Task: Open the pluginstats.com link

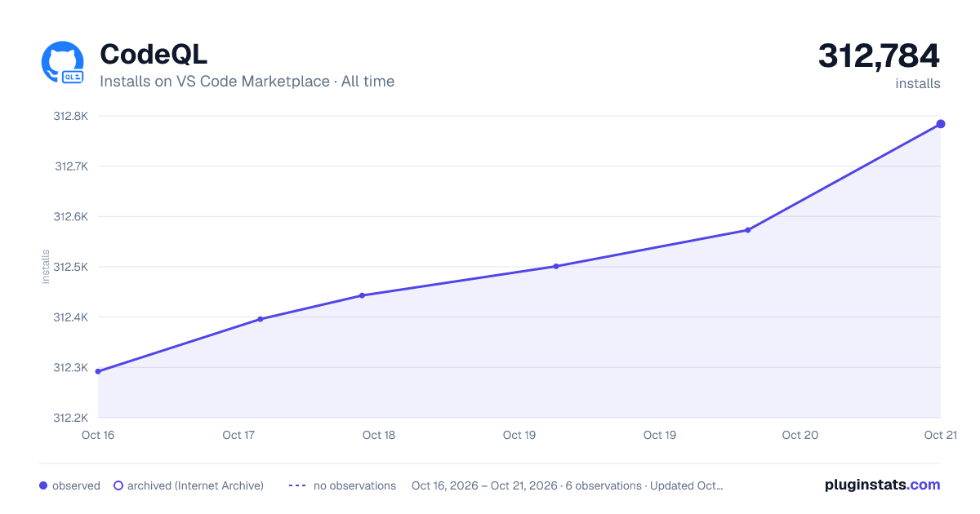Action: (x=883, y=485)
